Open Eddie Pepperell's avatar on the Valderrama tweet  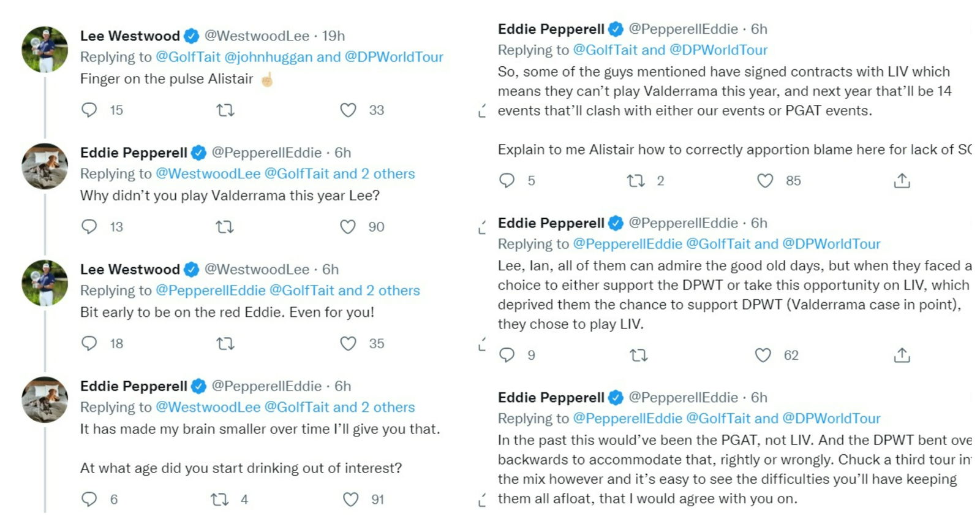pyautogui.click(x=45, y=166)
